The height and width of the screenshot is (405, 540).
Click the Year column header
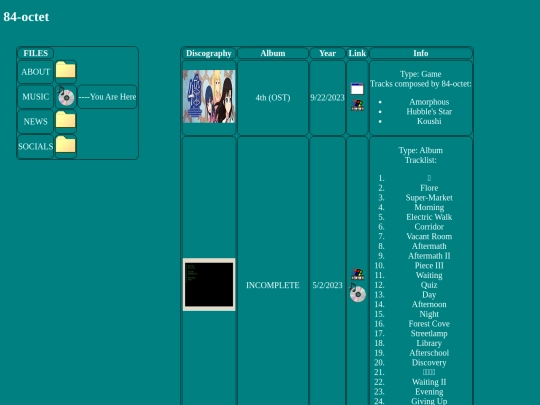tap(327, 53)
